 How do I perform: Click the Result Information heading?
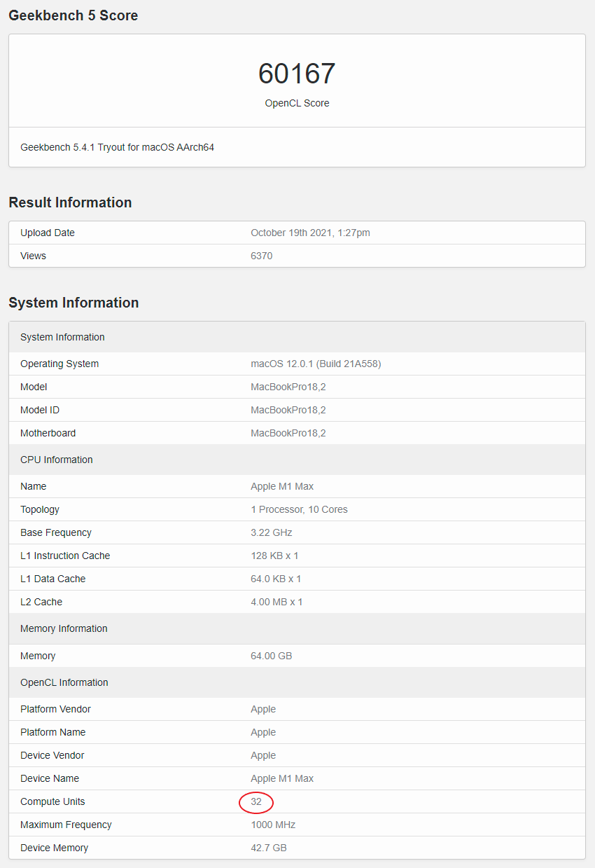(70, 202)
